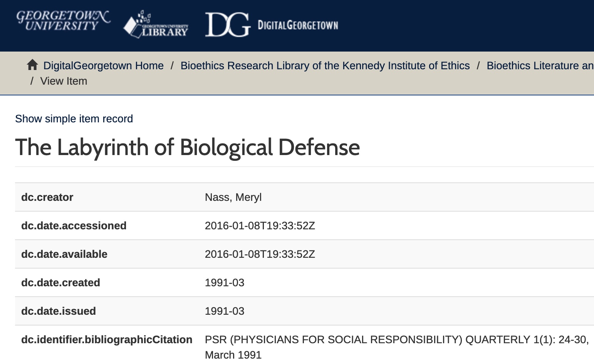The height and width of the screenshot is (364, 594).
Task: Click the Georgetown University Library logo
Action: tap(156, 25)
